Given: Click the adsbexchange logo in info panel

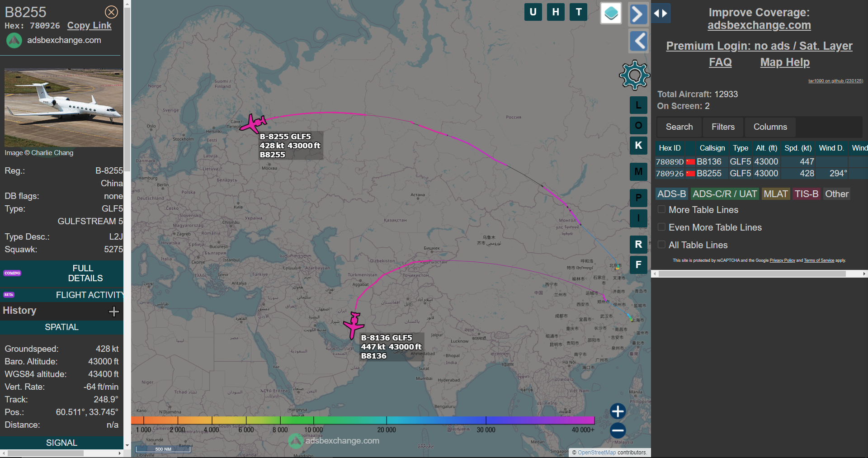Looking at the screenshot, I should pyautogui.click(x=14, y=40).
